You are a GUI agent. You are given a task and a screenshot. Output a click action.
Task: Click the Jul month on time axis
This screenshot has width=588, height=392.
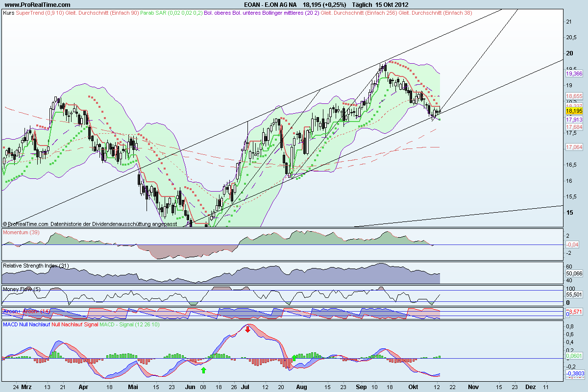pyautogui.click(x=245, y=387)
